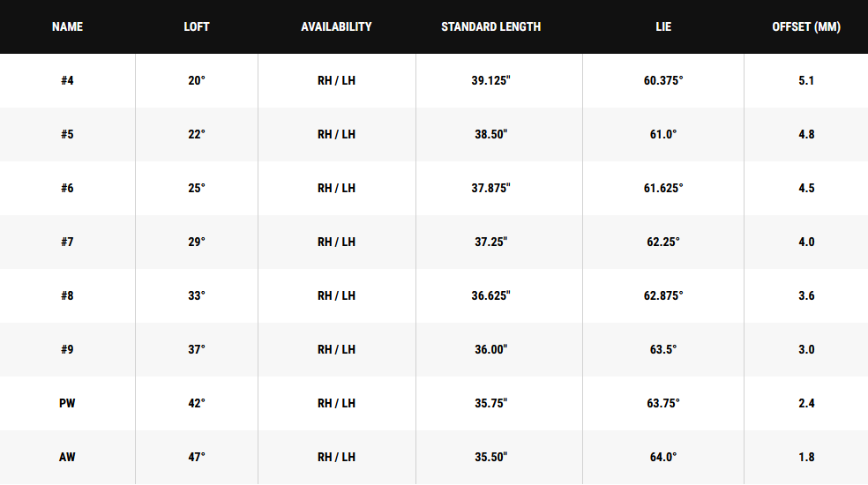This screenshot has width=868, height=485.
Task: Click the 39.125" standard length value
Action: click(x=490, y=80)
